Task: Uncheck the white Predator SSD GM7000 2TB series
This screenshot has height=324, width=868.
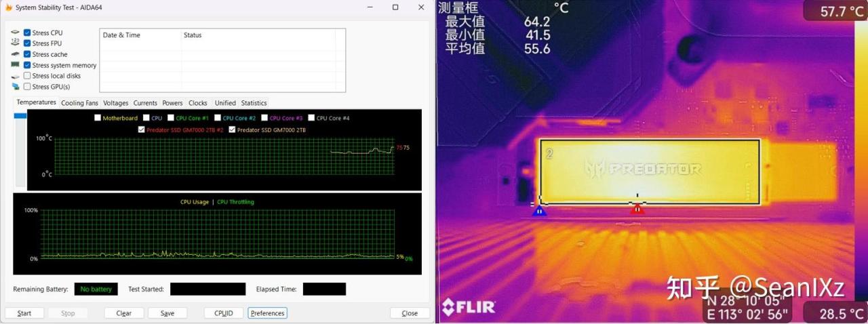Action: [x=232, y=129]
